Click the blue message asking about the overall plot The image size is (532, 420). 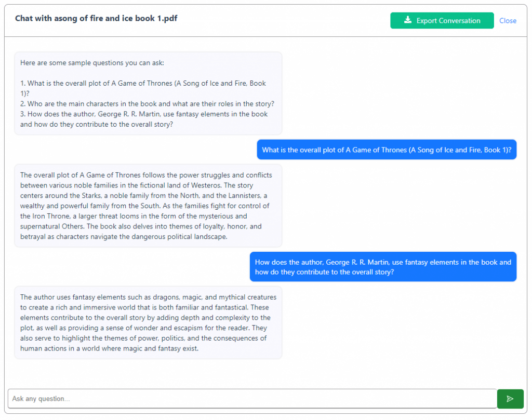(x=387, y=150)
